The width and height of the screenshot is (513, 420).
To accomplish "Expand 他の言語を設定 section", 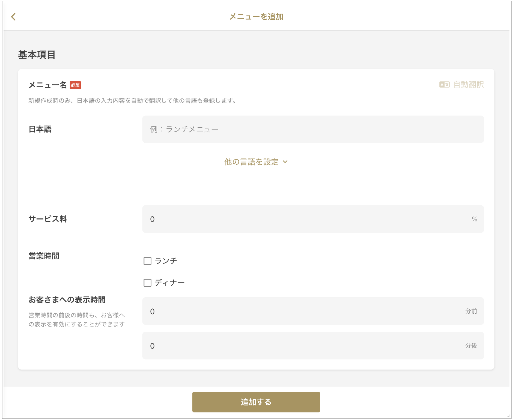I will tap(251, 162).
